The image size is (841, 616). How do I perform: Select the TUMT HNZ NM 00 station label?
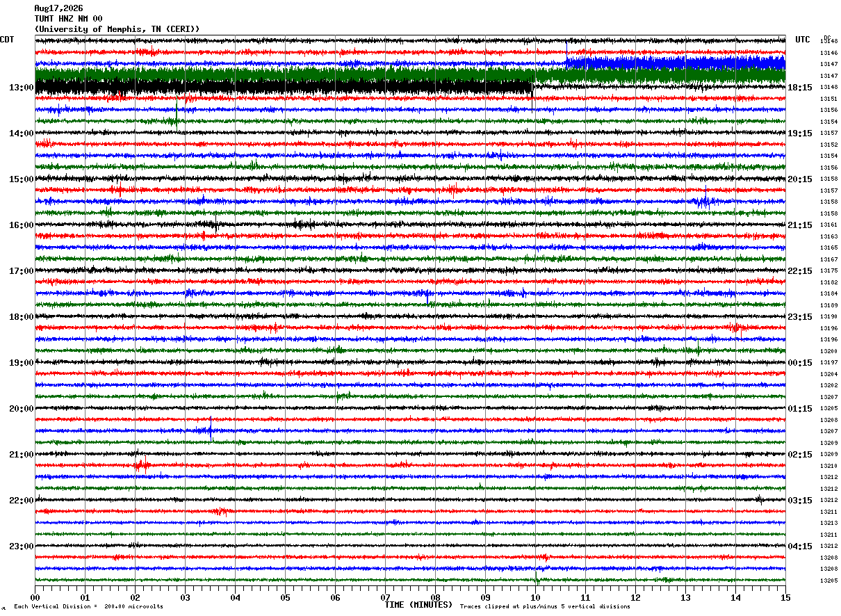point(68,19)
